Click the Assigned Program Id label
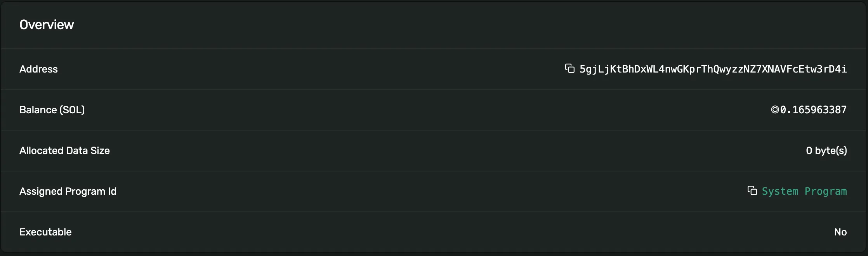Image resolution: width=868 pixels, height=256 pixels. tap(68, 191)
